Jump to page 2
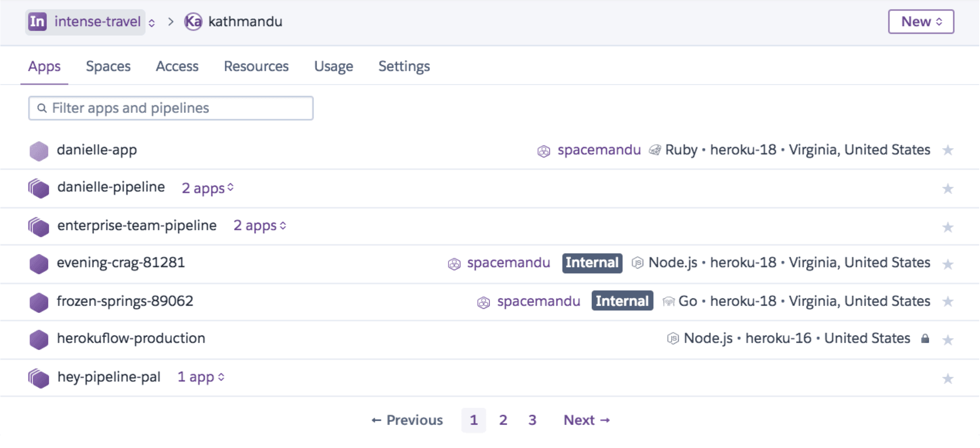 click(503, 420)
